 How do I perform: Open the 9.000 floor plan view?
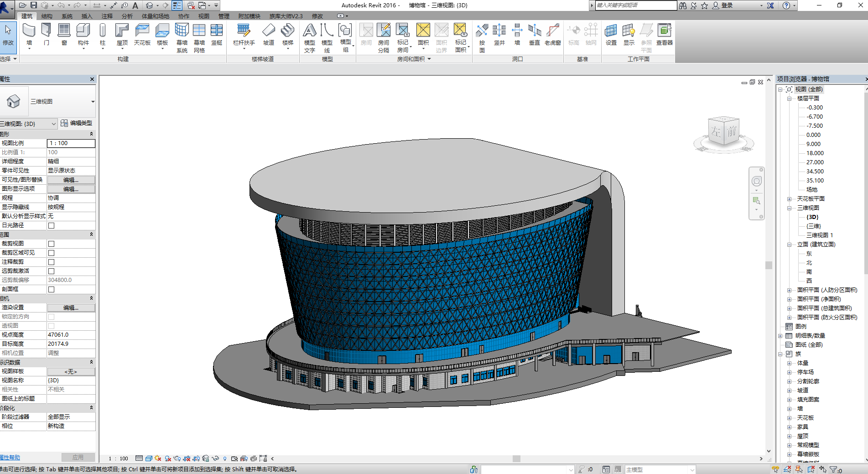coord(813,144)
